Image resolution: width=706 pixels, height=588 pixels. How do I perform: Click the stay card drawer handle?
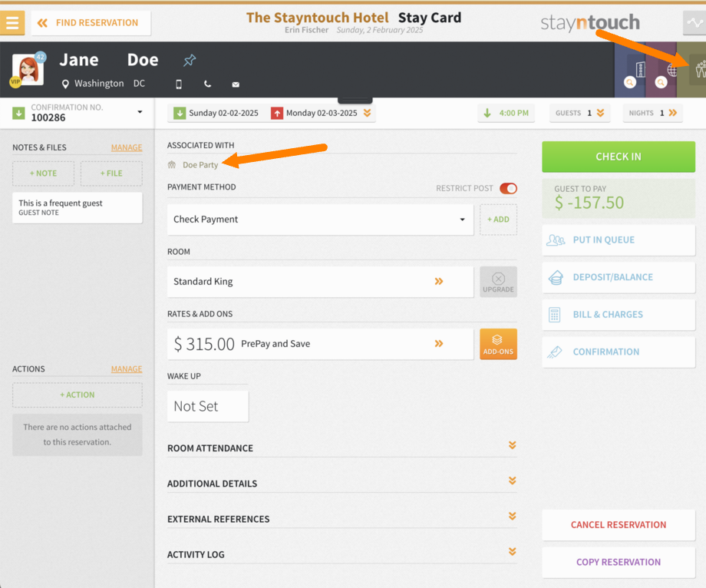(355, 100)
